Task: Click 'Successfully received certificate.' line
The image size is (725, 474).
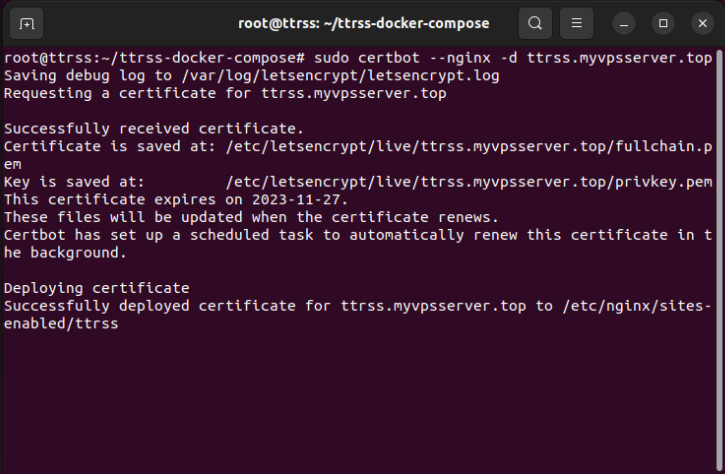Action: click(154, 129)
